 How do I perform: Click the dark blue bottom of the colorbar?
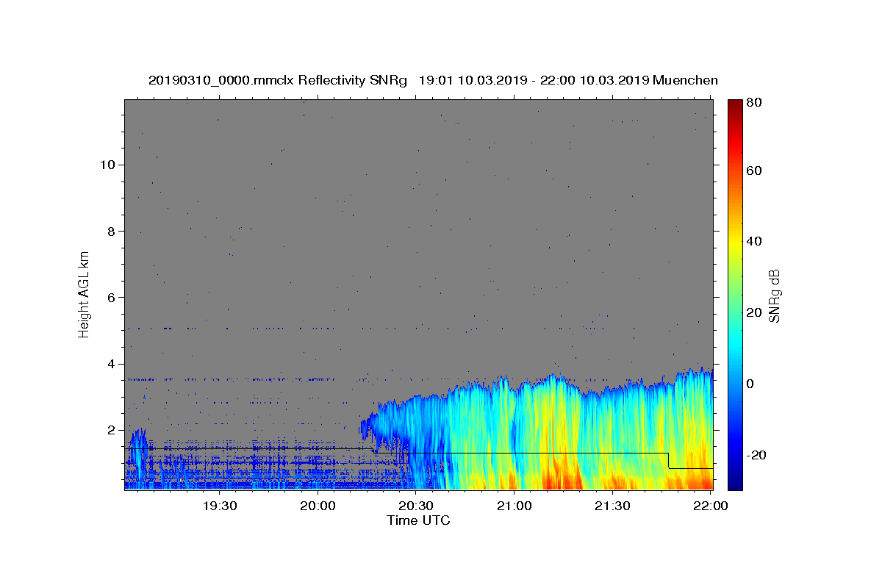(x=734, y=481)
